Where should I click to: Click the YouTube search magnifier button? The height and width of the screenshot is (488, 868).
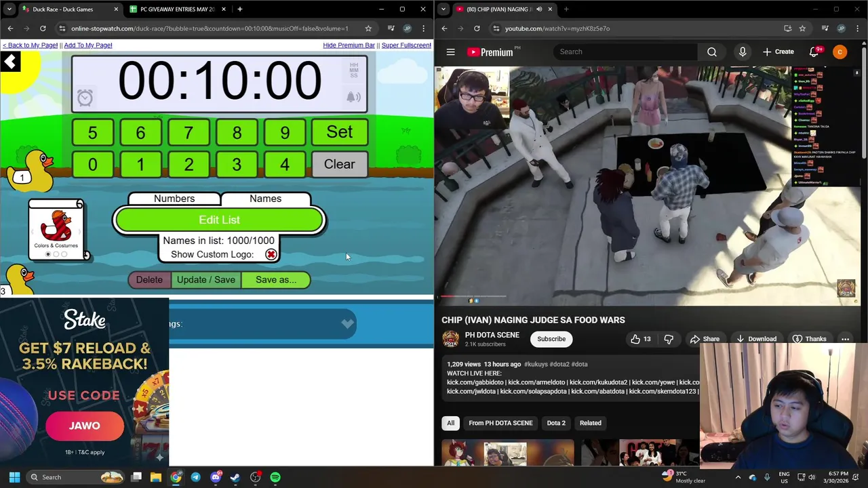(x=711, y=52)
